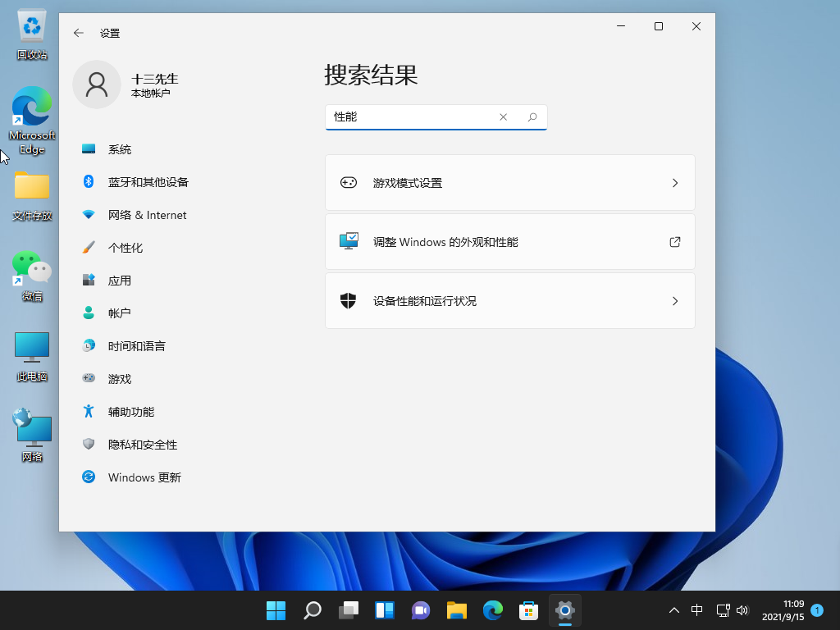
Task: Open Task View on the taskbar
Action: (348, 610)
